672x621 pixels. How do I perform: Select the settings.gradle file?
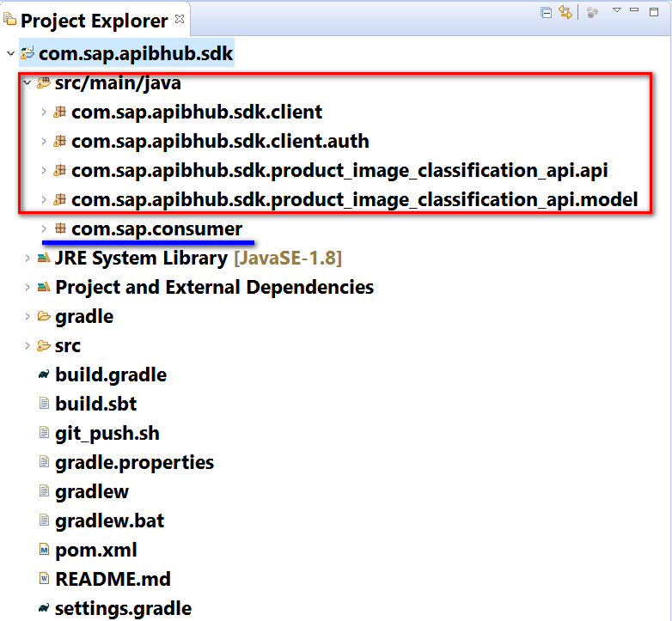[124, 609]
